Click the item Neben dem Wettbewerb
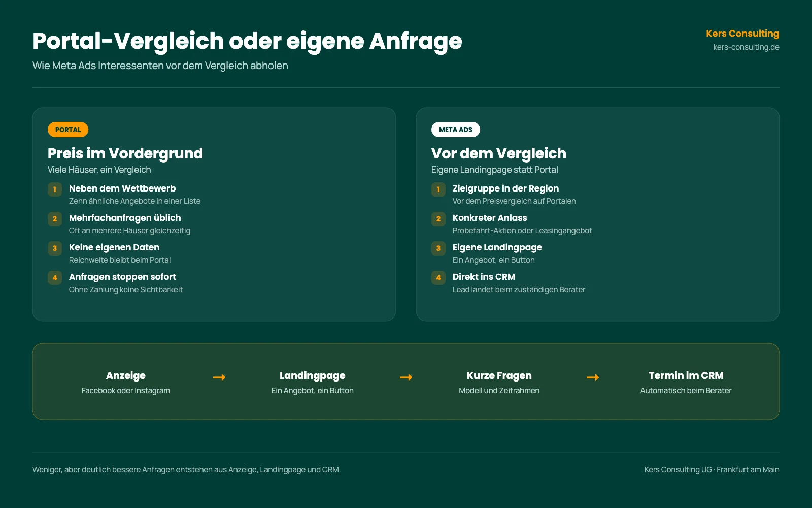This screenshot has width=812, height=508. click(122, 188)
